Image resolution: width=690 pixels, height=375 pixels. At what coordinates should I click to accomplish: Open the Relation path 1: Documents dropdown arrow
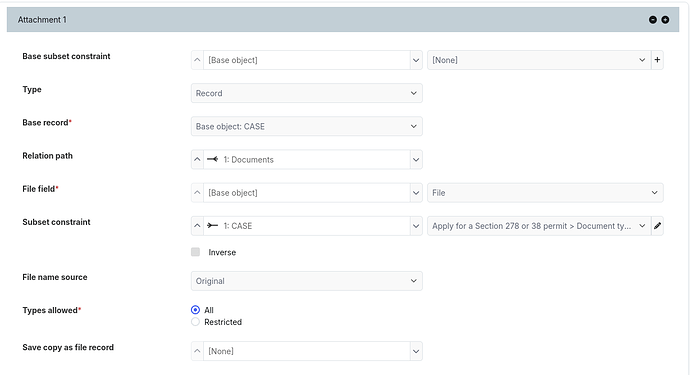click(x=416, y=159)
